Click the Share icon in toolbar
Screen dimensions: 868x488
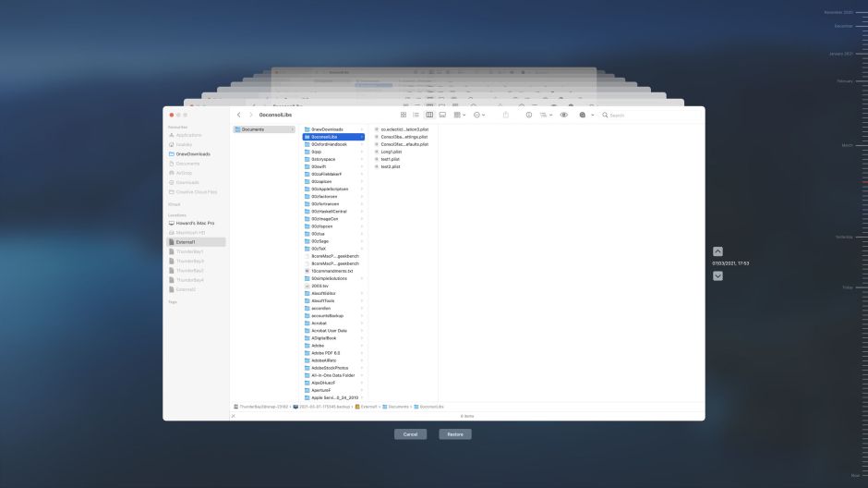[x=506, y=115]
